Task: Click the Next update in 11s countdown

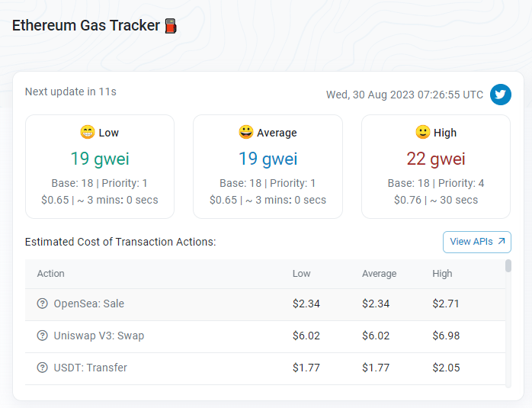Action: click(71, 92)
